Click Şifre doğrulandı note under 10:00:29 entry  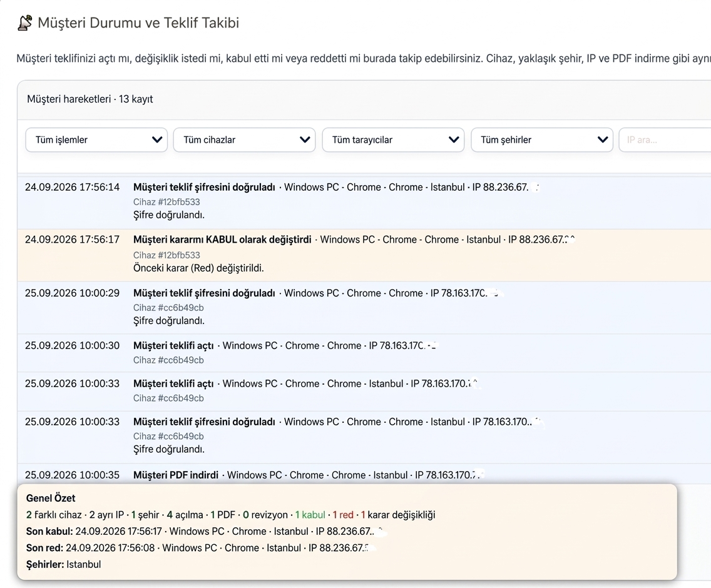[x=169, y=320]
